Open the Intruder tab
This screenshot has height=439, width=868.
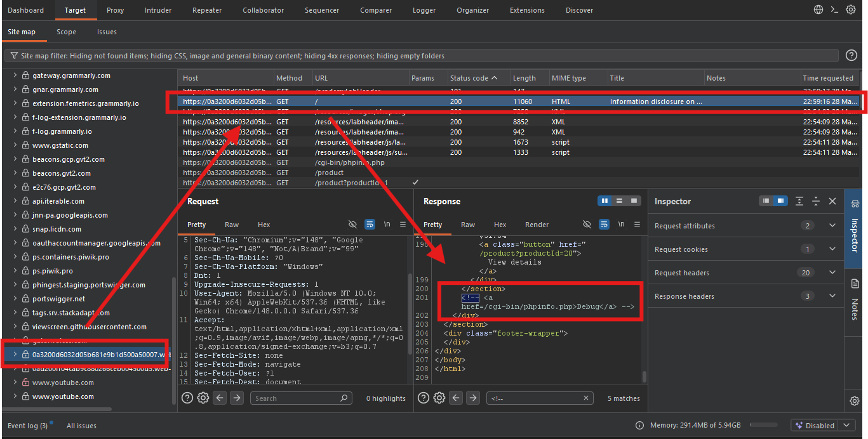point(158,10)
